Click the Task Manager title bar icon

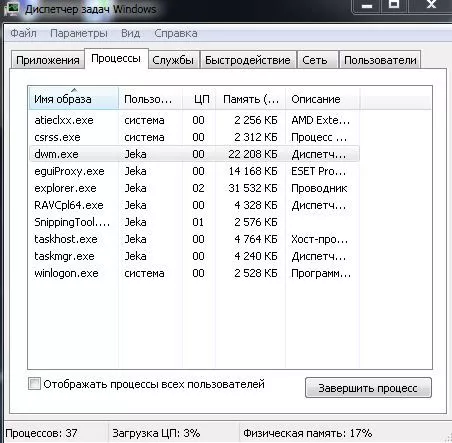click(11, 8)
